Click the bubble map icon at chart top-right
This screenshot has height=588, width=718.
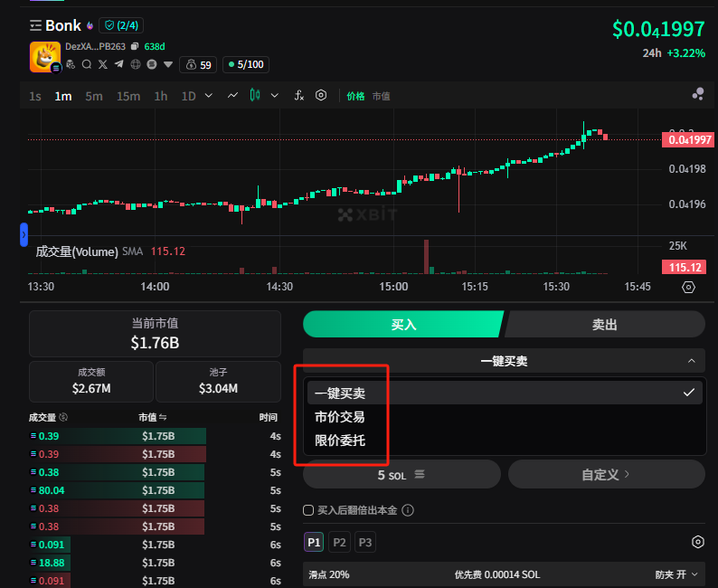tap(698, 94)
